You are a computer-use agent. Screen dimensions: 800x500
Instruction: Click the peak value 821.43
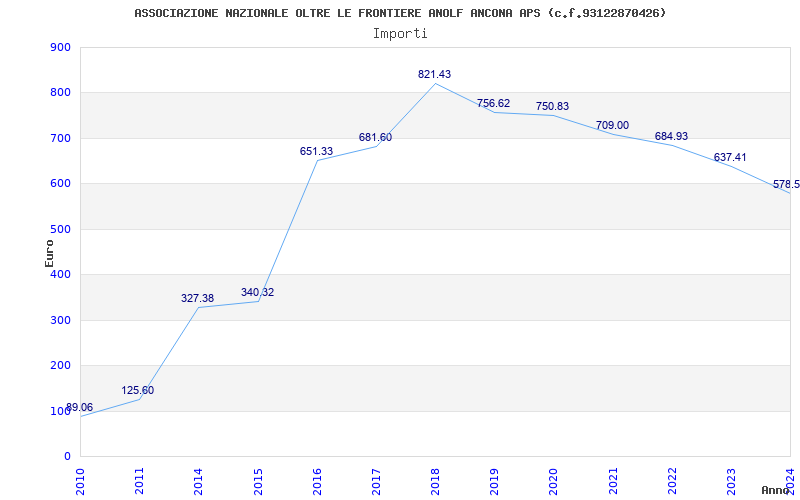click(435, 74)
